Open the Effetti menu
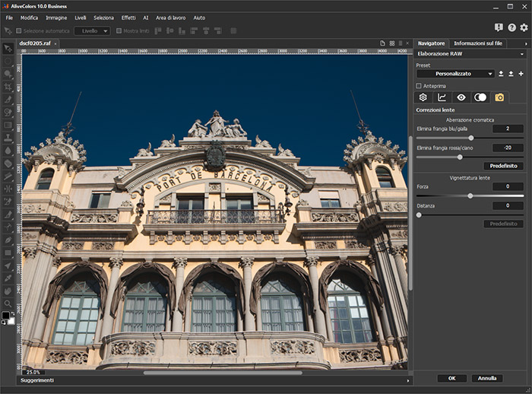The height and width of the screenshot is (394, 532). (x=128, y=17)
